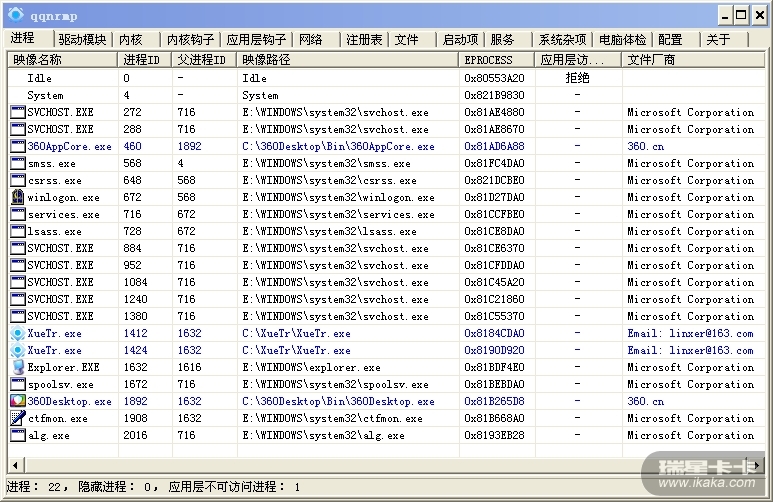Click the icon of SVCHOST.EXE process 884
Image resolution: width=773 pixels, height=502 pixels.
[x=18, y=248]
